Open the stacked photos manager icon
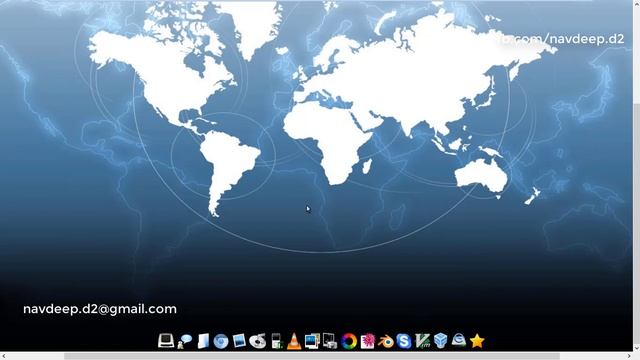Screen dimensions: 640x360 (x=312, y=341)
